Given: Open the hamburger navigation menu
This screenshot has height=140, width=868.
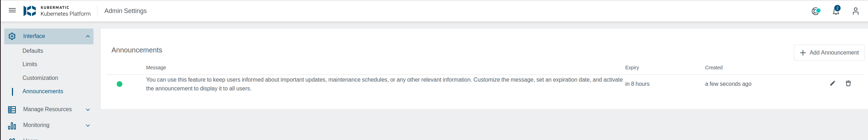Looking at the screenshot, I should (12, 11).
